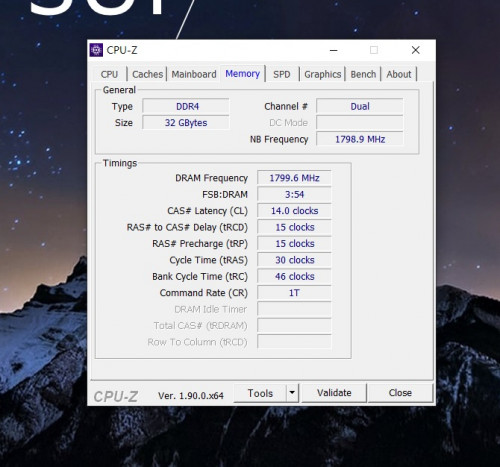Go to the Bench tab
500x467 pixels.
363,74
